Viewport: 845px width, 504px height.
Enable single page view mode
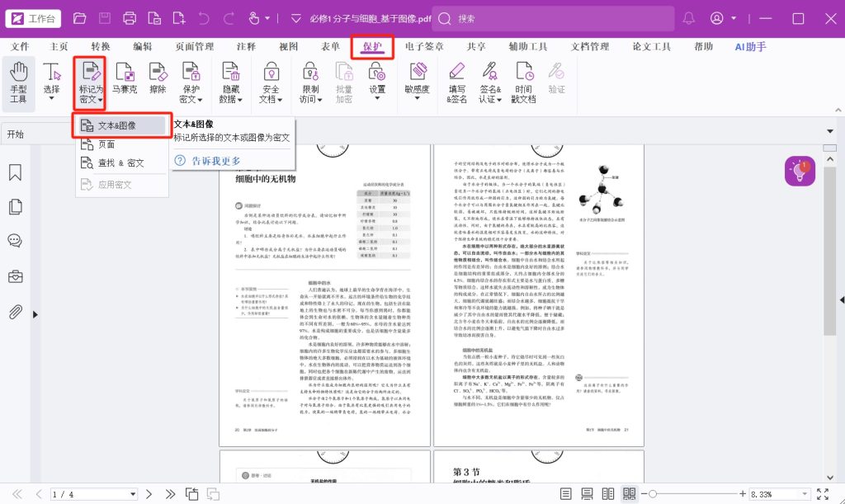(x=566, y=494)
